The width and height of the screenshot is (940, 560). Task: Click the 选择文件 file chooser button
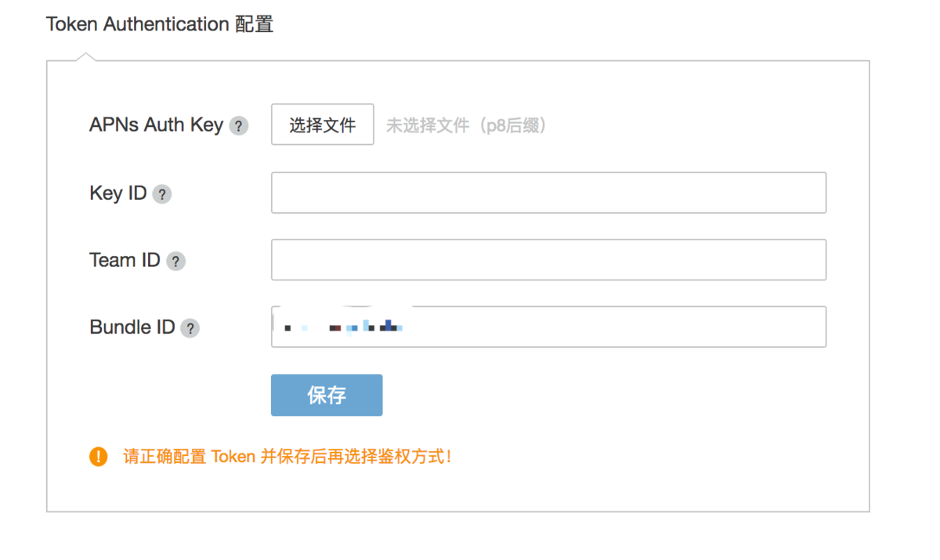click(x=322, y=124)
